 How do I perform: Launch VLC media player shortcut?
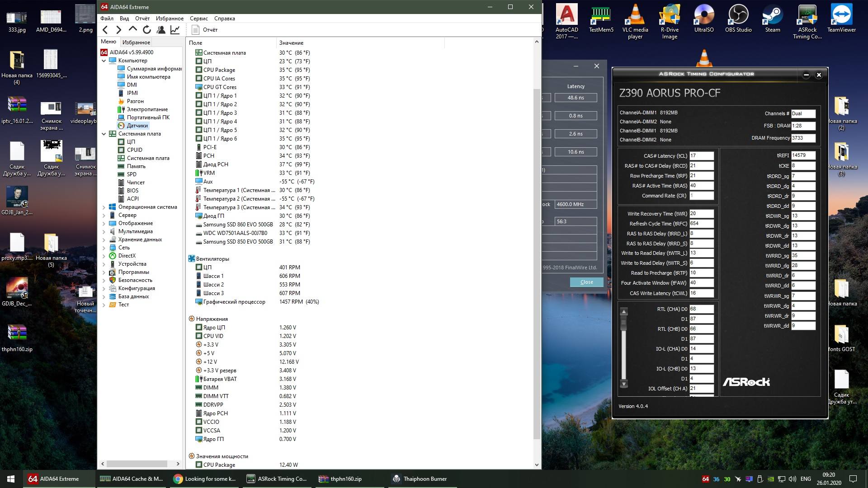tap(635, 21)
